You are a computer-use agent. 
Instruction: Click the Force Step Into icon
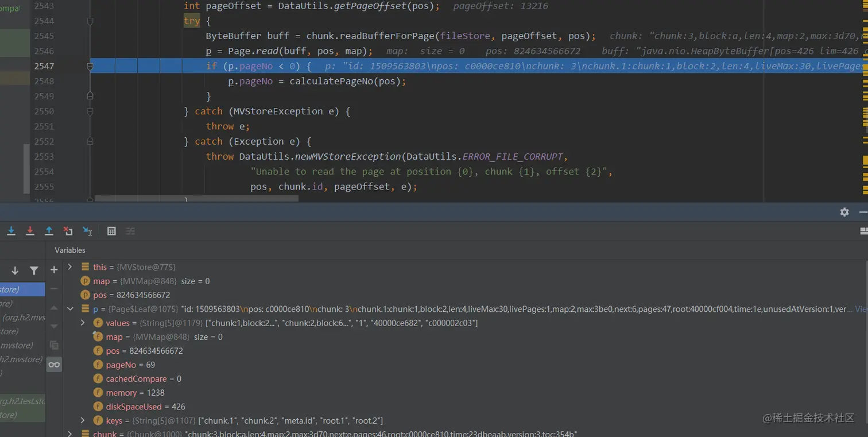tap(30, 231)
